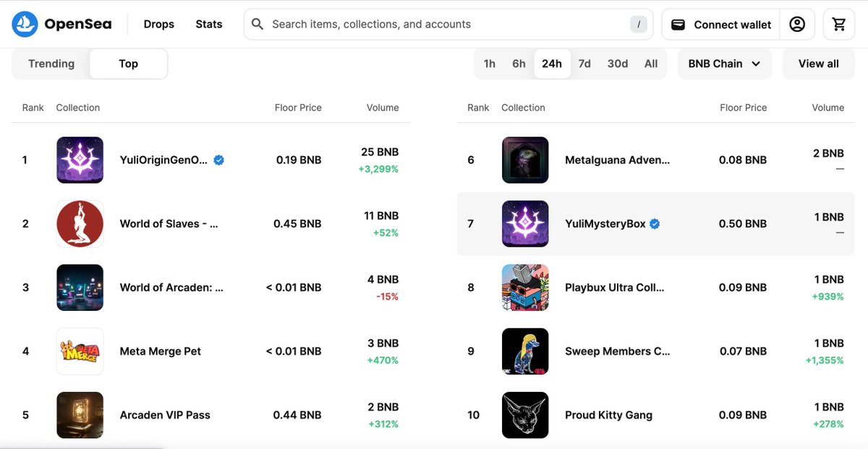Select the 7d time range
The image size is (868, 449).
pyautogui.click(x=584, y=64)
